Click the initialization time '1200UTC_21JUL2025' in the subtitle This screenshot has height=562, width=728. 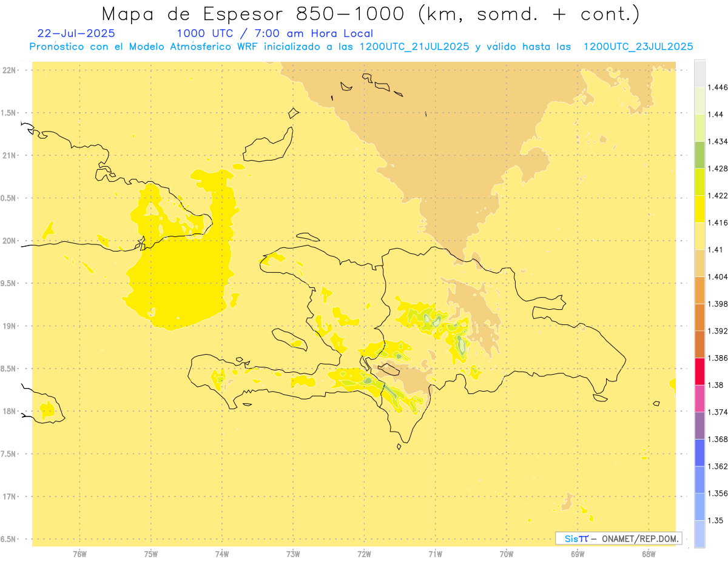click(x=414, y=47)
